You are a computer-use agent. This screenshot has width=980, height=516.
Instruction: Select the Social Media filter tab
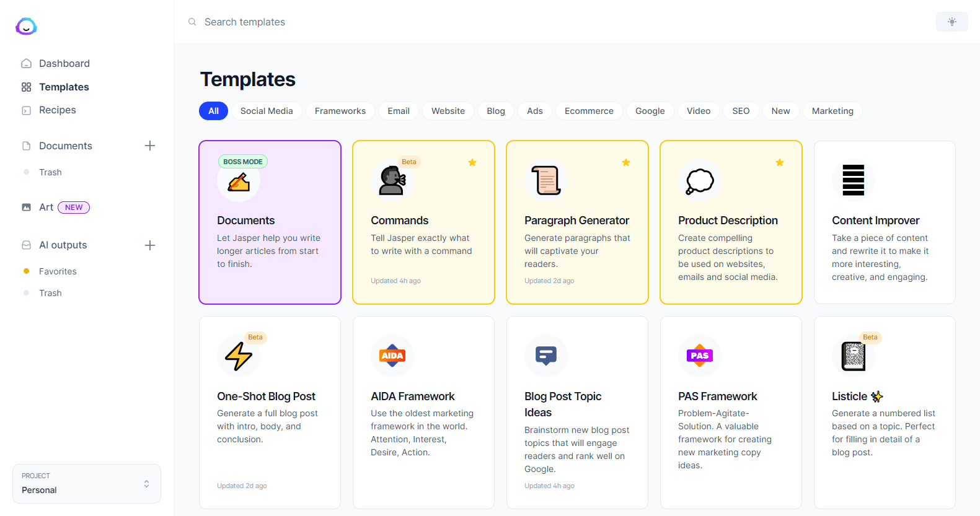(267, 111)
